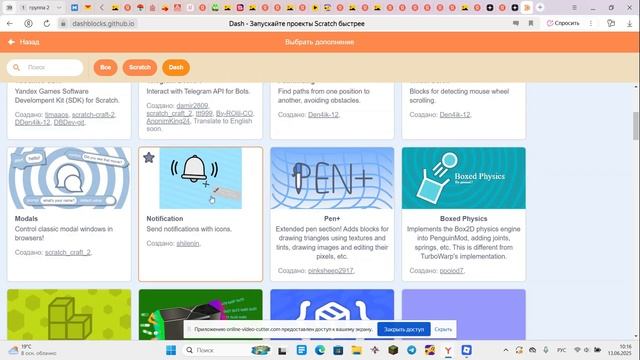This screenshot has width=640, height=360.
Task: Open author link pooiod7 on Boxed Physics
Action: [x=451, y=271]
